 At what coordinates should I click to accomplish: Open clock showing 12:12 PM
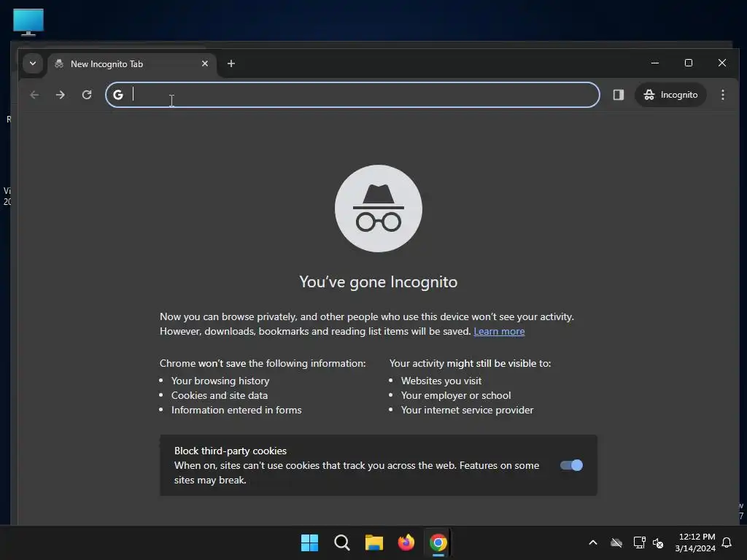(695, 542)
